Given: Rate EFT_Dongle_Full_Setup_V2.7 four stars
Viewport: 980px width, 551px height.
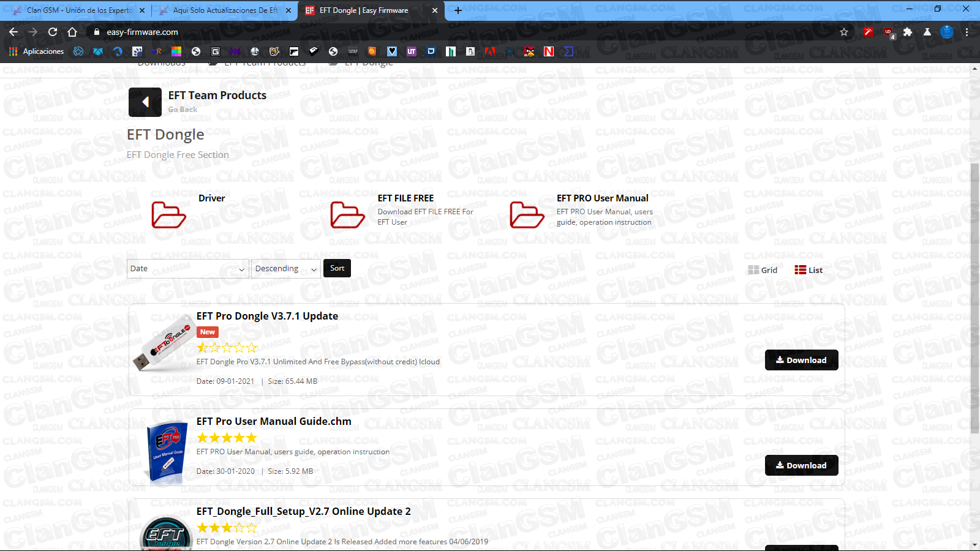Looking at the screenshot, I should tap(239, 528).
